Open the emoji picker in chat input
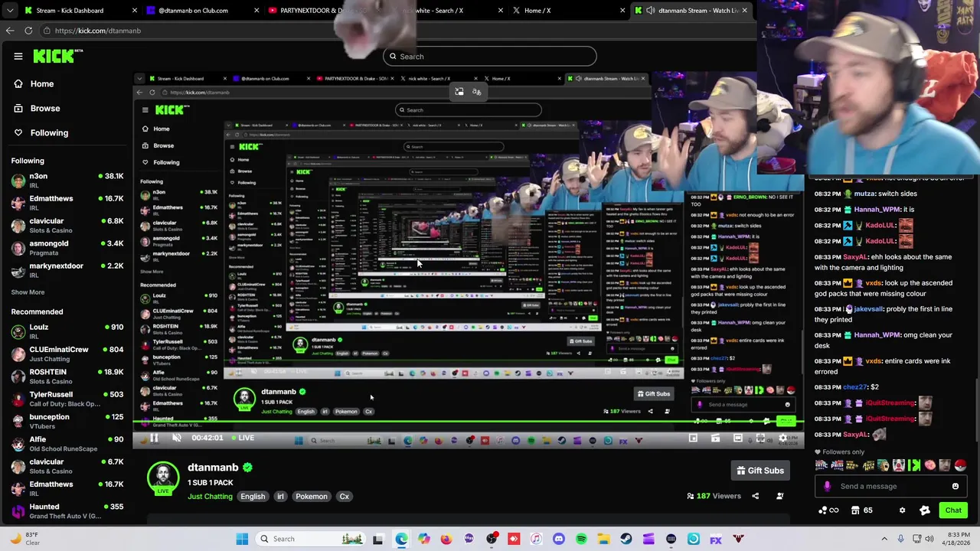 point(955,486)
